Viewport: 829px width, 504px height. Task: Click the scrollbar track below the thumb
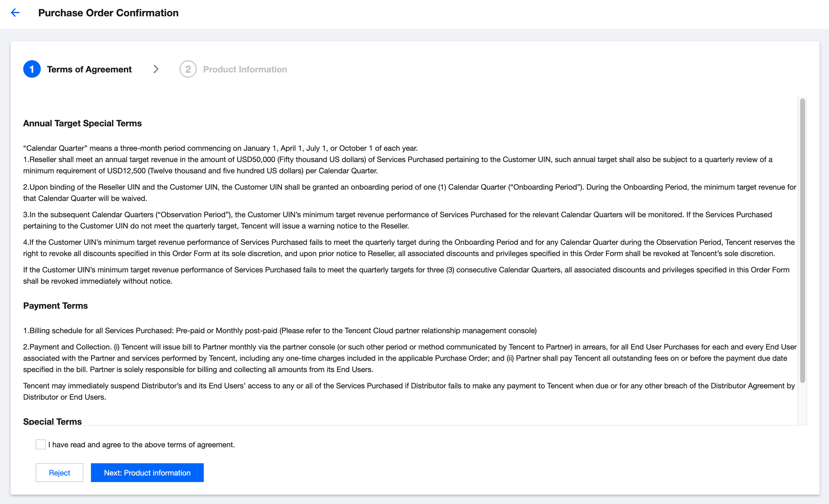click(802, 403)
